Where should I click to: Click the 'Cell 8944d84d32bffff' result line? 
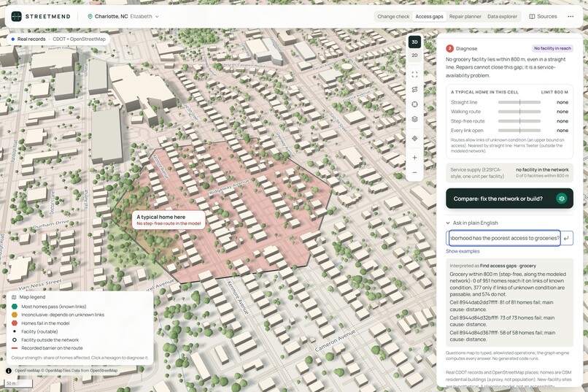pos(502,321)
